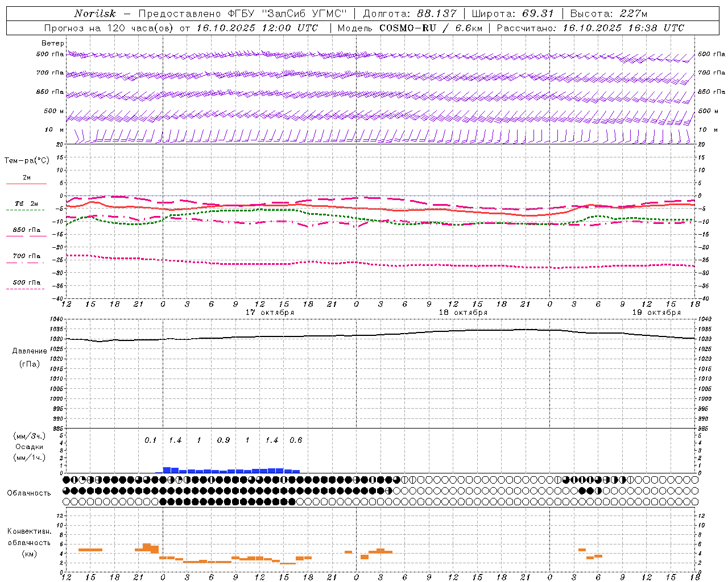Click the "Облачность" cloud cover label

coord(29,493)
